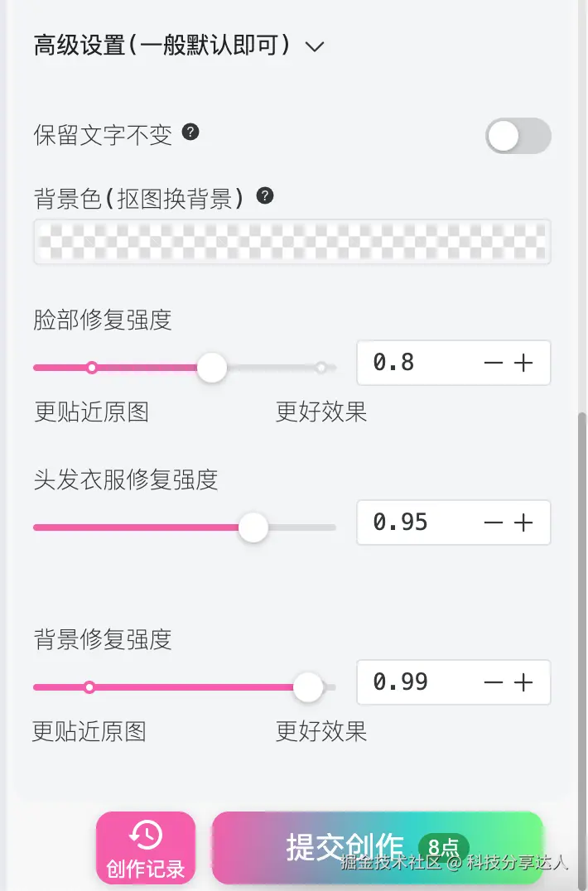
Task: Click the 背景修复强度 slider handle
Action: [307, 687]
